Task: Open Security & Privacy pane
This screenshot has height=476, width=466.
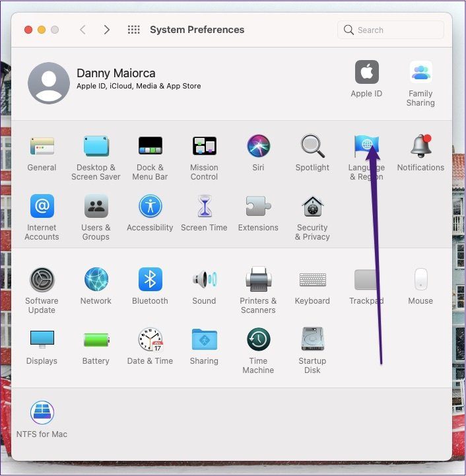Action: (x=312, y=206)
